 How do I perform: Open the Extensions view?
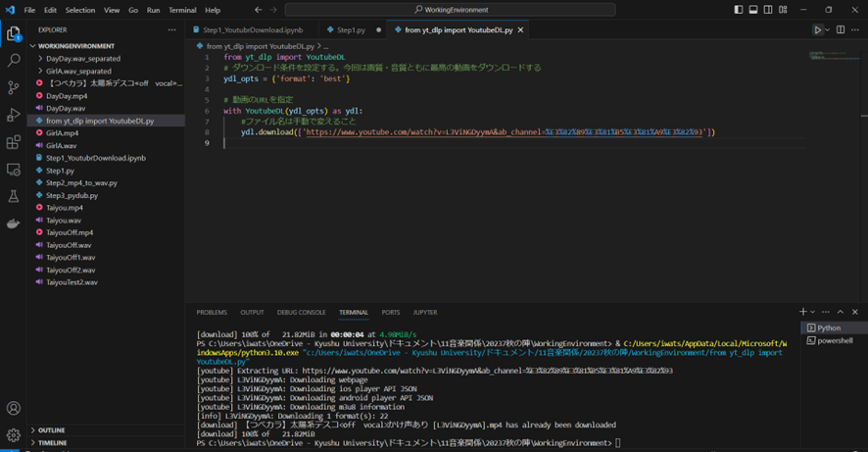[x=14, y=143]
